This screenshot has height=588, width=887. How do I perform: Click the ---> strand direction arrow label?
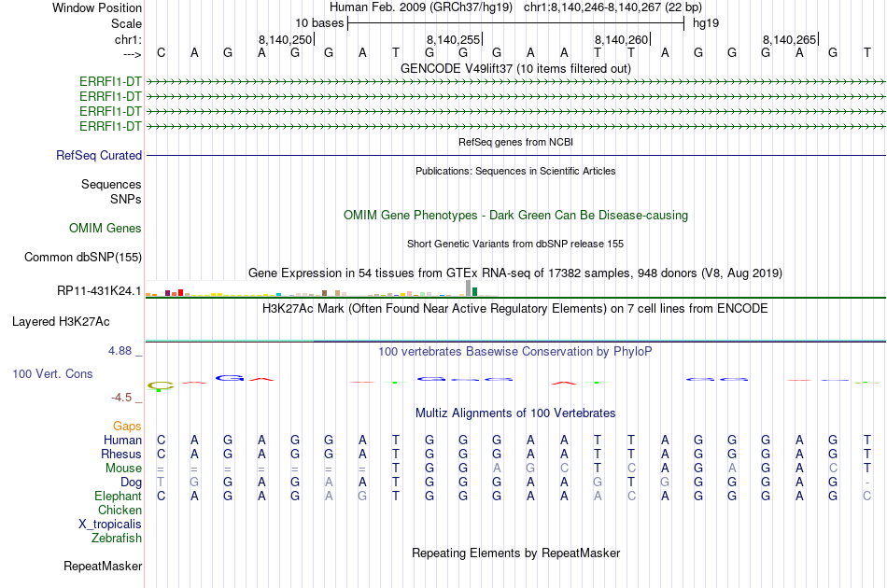coord(133,54)
